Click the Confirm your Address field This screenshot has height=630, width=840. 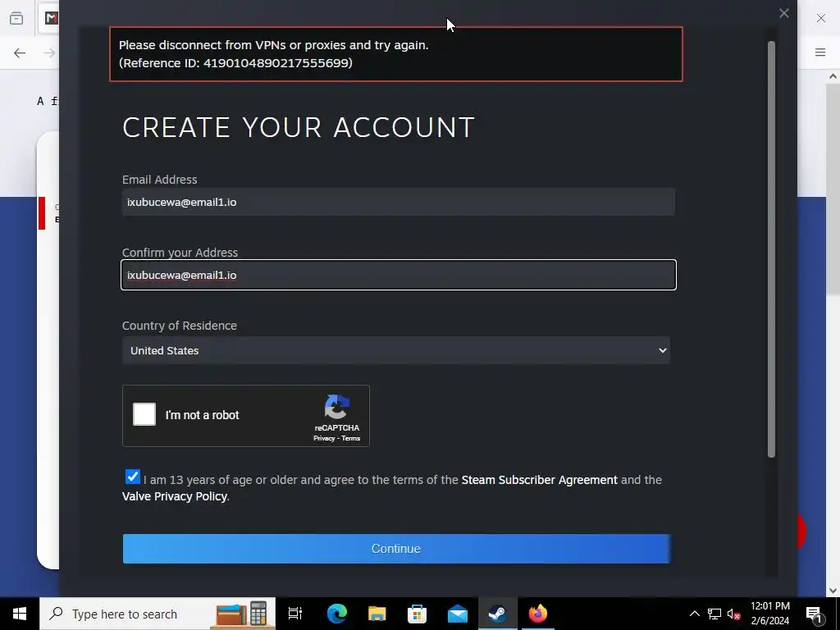pyautogui.click(x=398, y=275)
